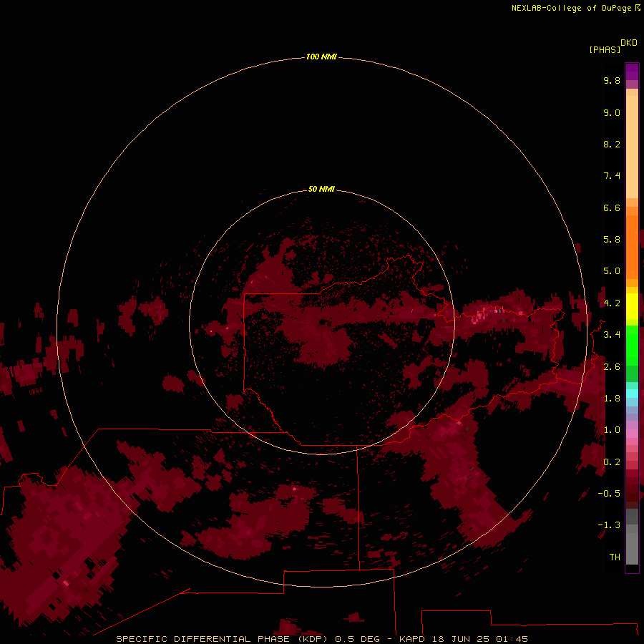
Task: Click the 100 NMI range ring label
Action: pos(321,57)
